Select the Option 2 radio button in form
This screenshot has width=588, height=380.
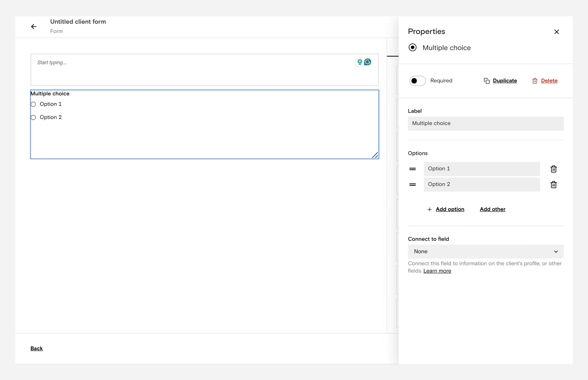click(33, 117)
